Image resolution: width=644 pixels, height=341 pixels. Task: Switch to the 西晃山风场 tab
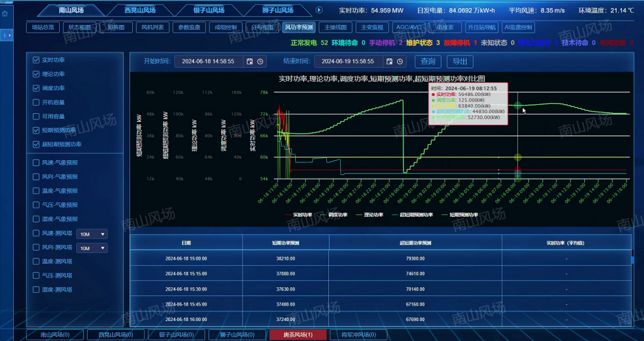click(140, 10)
